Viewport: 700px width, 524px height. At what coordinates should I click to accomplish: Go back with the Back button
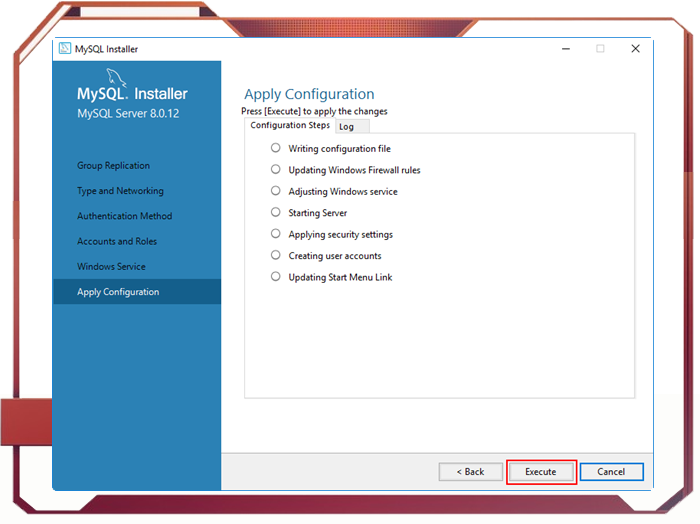click(x=470, y=472)
